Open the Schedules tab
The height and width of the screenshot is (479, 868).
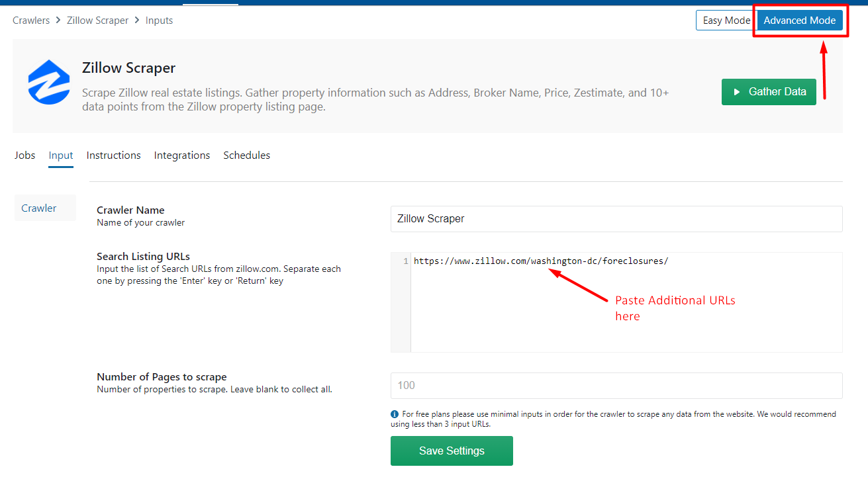(247, 155)
